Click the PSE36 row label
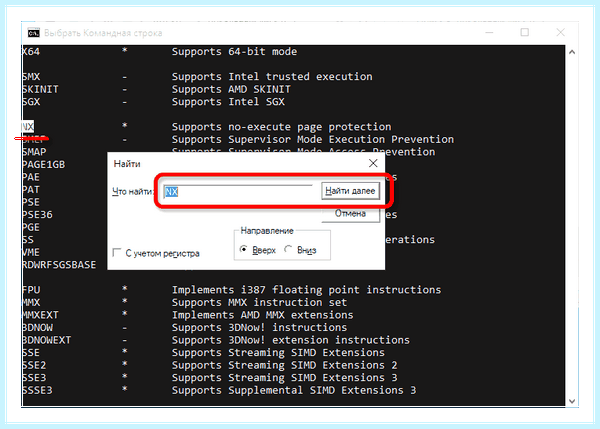This screenshot has width=600, height=429. 37,215
